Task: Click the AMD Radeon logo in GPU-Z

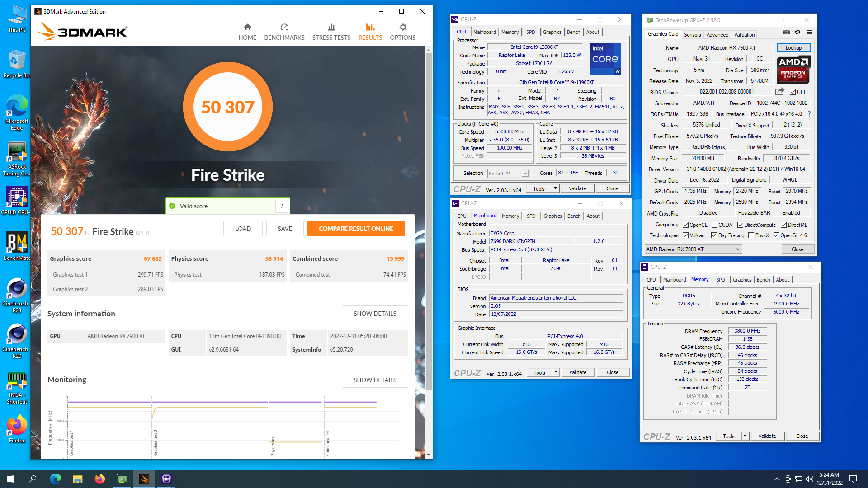Action: coord(793,69)
